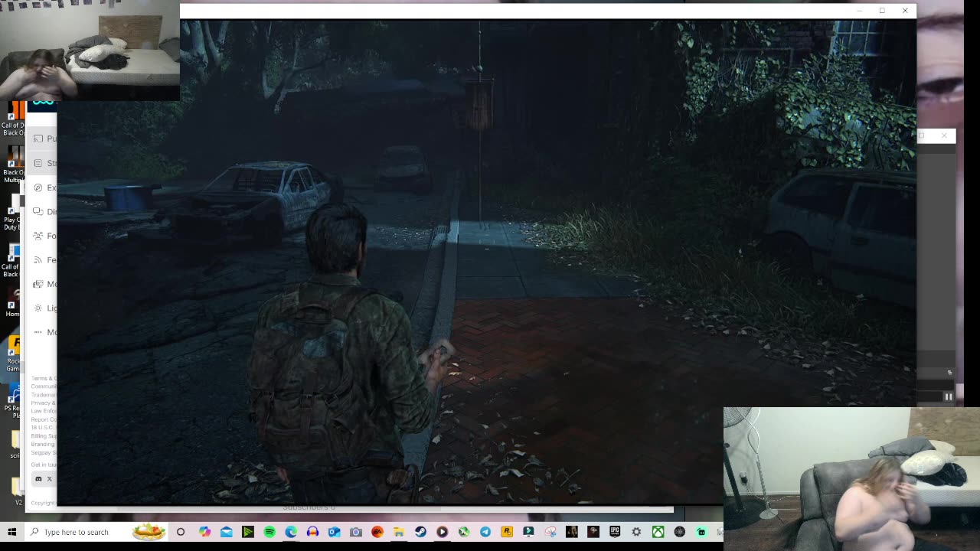
Task: Launch Rockstar Games Launcher from taskbar
Action: [507, 532]
